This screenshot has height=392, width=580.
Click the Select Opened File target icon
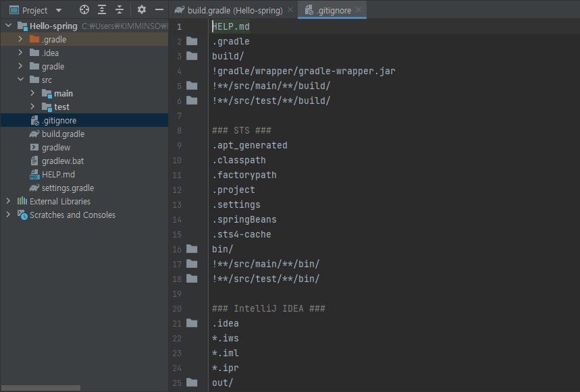(x=84, y=10)
